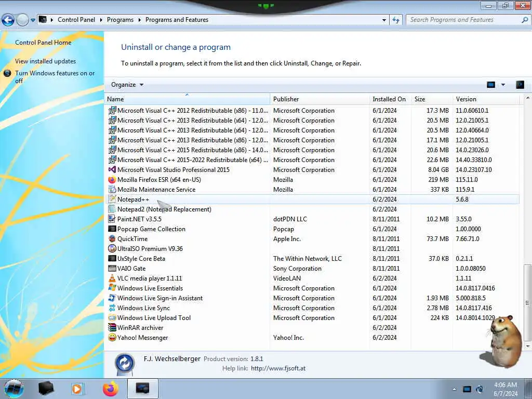Sort the list by Publisher column
Screen dimensions: 532x399
tap(320, 99)
